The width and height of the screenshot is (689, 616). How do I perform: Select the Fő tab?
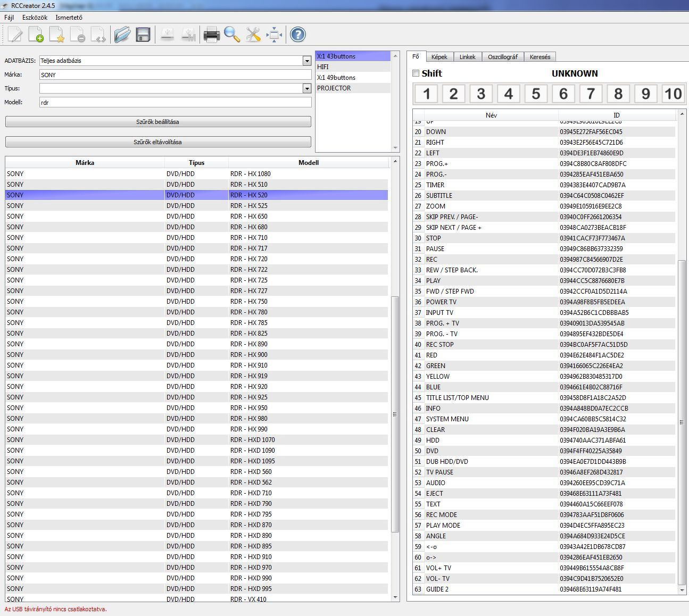pyautogui.click(x=416, y=56)
